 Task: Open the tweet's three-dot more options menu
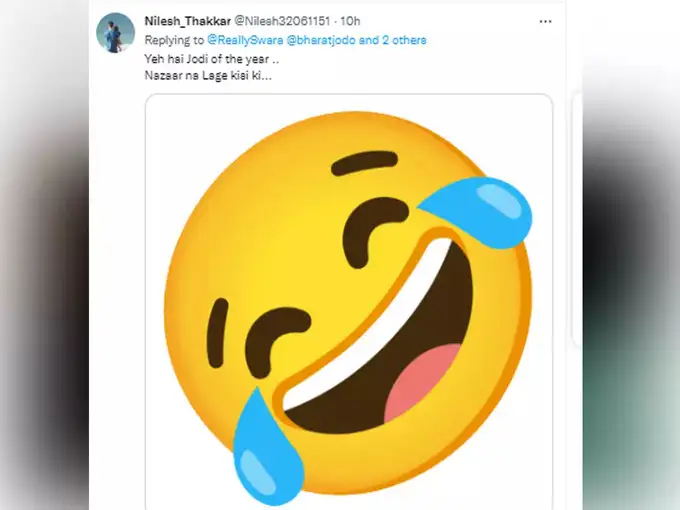coord(545,21)
